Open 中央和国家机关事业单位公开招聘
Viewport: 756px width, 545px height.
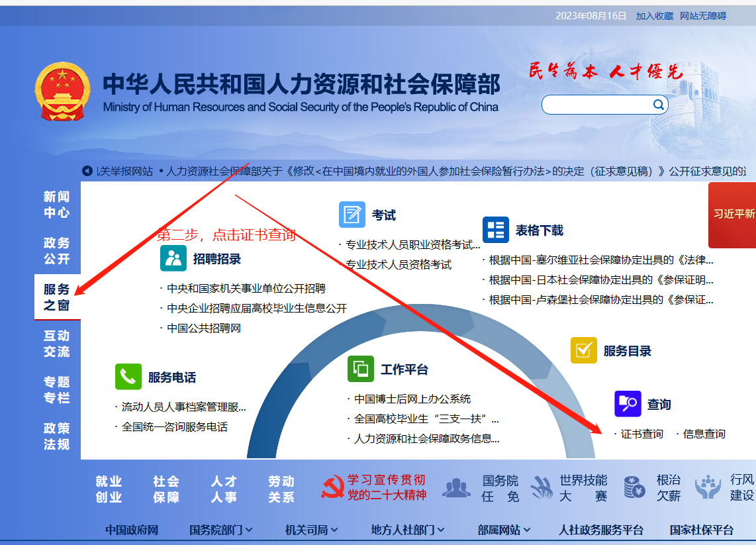click(x=246, y=289)
